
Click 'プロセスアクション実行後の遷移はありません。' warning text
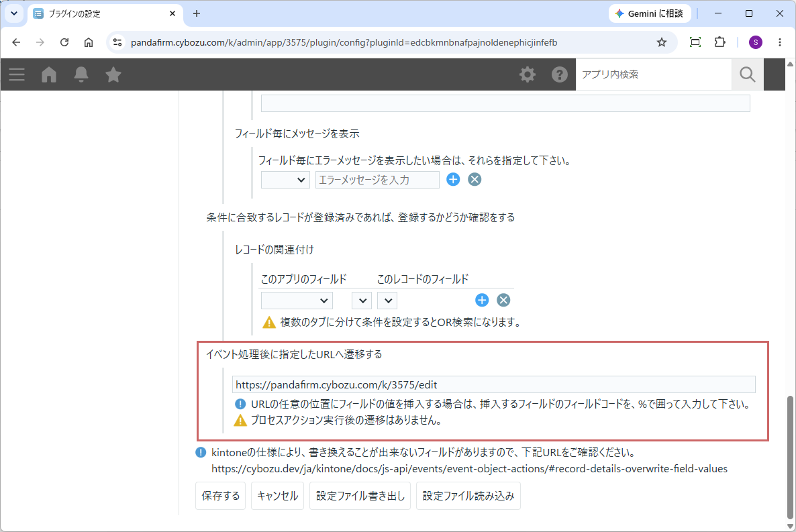(347, 421)
